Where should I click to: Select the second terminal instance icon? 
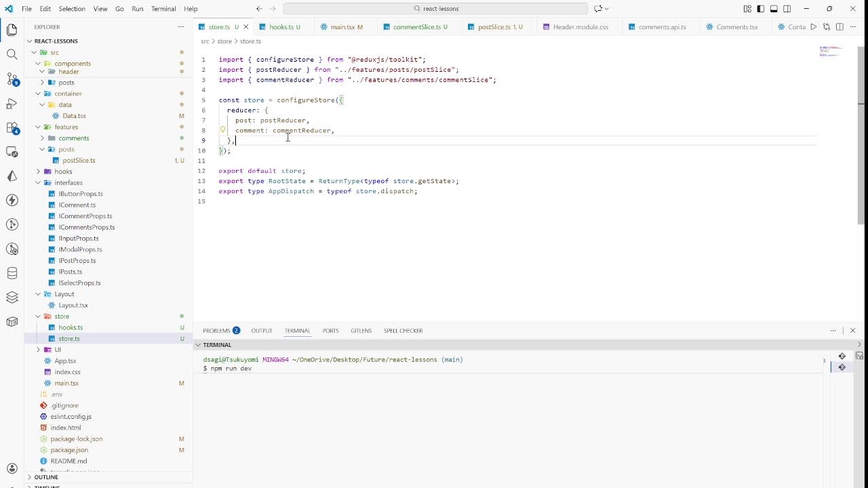842,367
